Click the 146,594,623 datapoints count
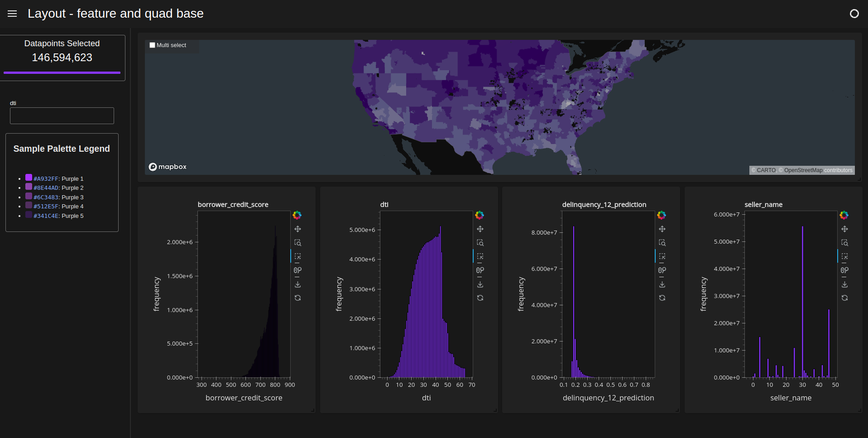The height and width of the screenshot is (438, 868). (x=62, y=58)
